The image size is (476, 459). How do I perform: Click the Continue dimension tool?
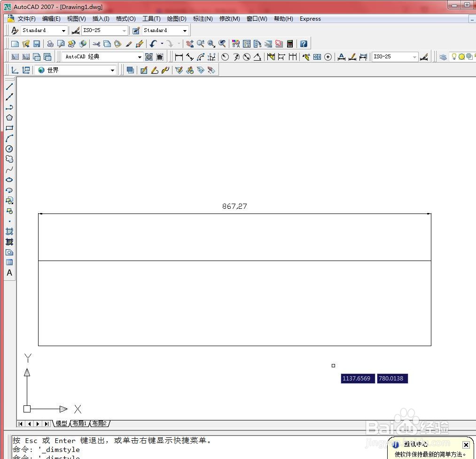[293, 57]
